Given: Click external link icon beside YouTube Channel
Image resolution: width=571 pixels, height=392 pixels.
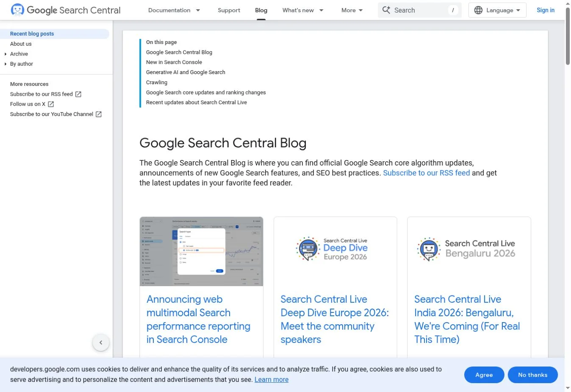Looking at the screenshot, I should (99, 114).
